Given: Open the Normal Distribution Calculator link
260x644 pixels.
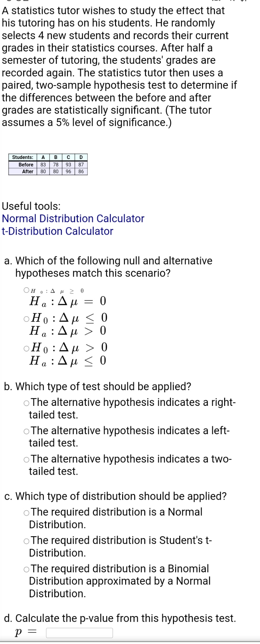Looking at the screenshot, I should (x=73, y=219).
